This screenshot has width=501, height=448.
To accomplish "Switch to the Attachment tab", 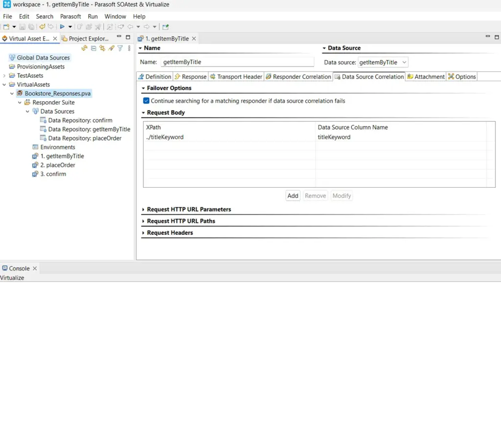I will click(426, 77).
